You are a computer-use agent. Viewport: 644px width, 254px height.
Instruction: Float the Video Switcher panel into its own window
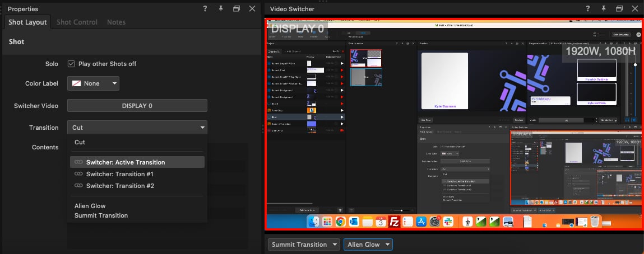[619, 8]
